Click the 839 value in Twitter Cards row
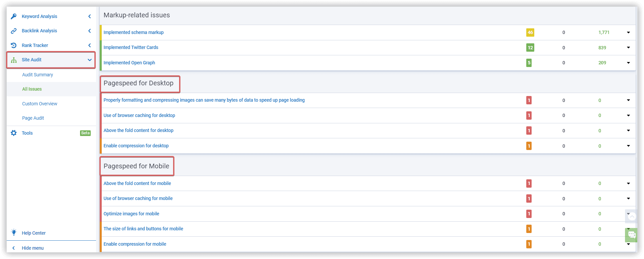 click(x=602, y=48)
